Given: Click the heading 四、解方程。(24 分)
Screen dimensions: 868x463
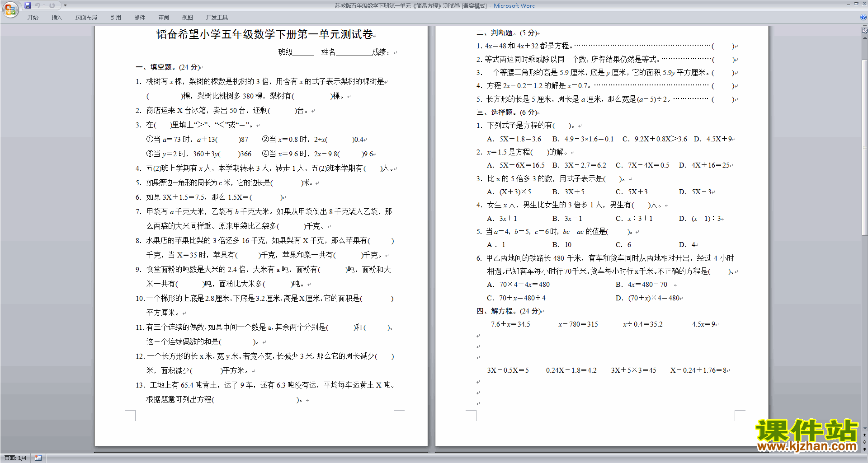Looking at the screenshot, I should [x=509, y=311].
